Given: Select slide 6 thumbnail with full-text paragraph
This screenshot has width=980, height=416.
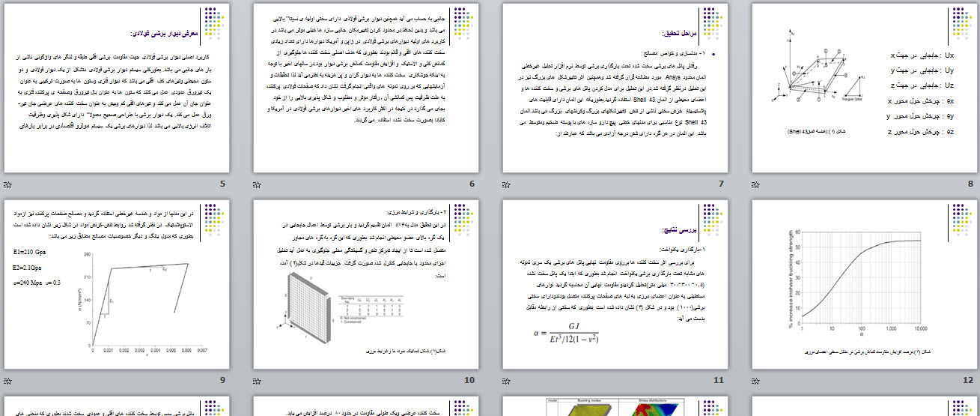Looking at the screenshot, I should click(365, 89).
